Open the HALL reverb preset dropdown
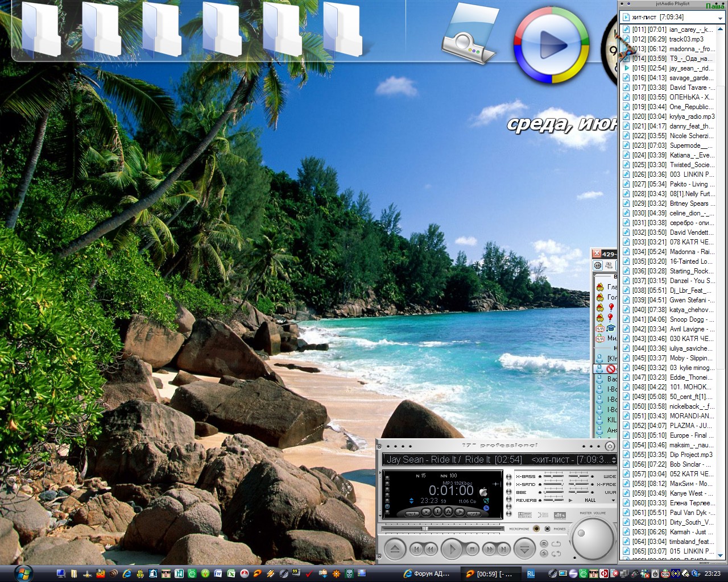This screenshot has width=728, height=582. click(x=613, y=500)
